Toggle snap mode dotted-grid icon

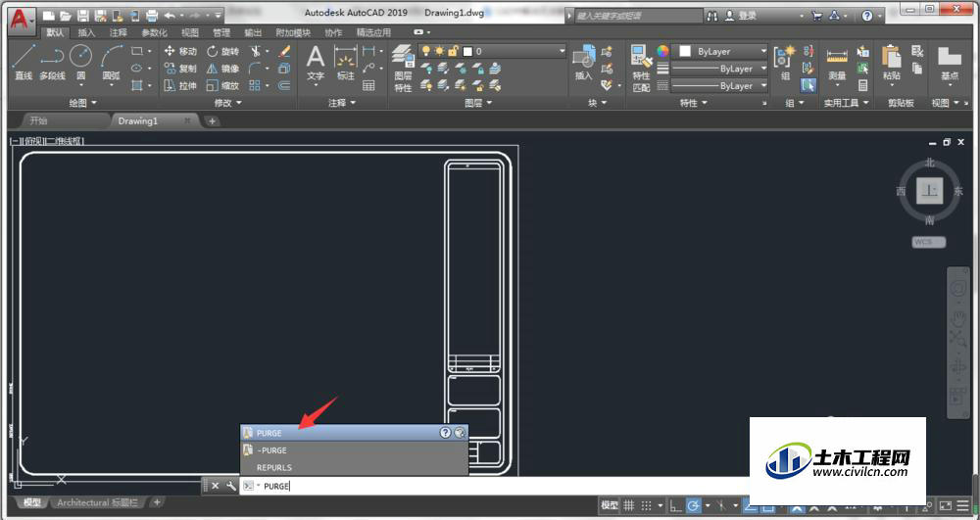click(646, 505)
